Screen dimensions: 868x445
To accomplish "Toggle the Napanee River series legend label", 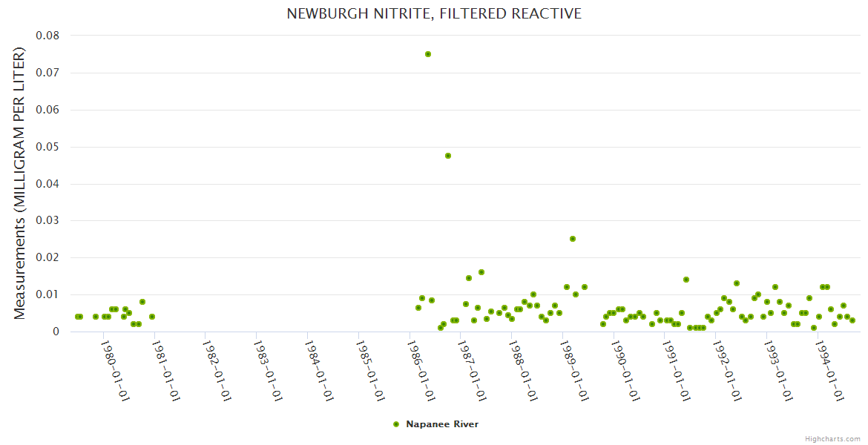I will coord(441,424).
